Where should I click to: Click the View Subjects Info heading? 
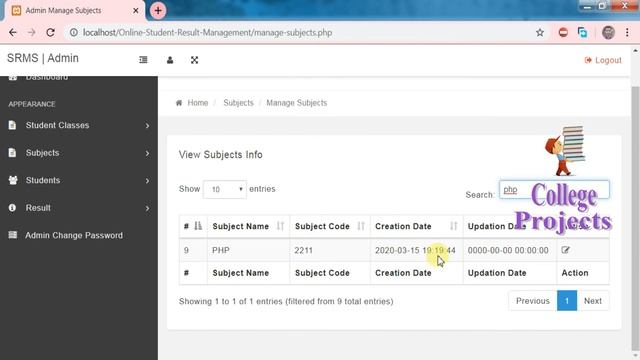(x=220, y=155)
